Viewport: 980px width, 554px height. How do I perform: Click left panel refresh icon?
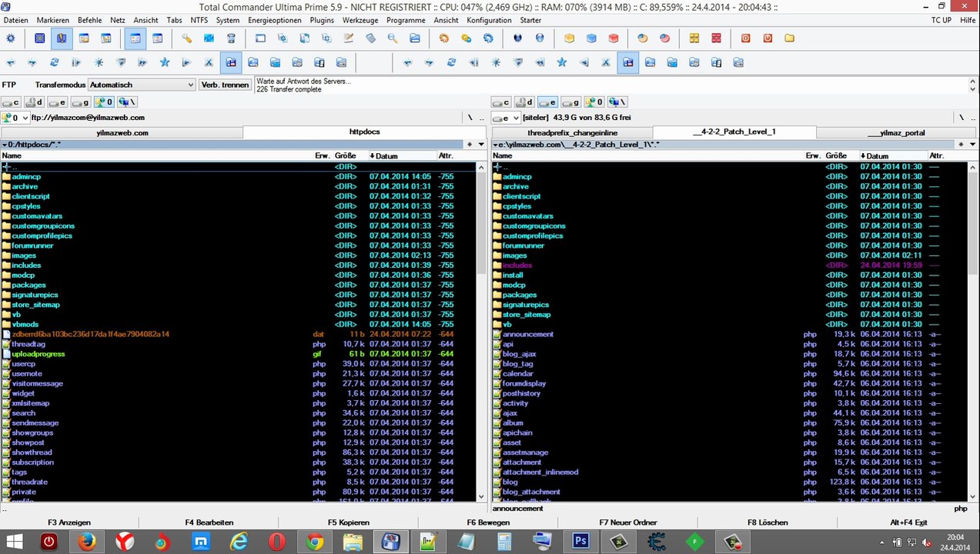(x=55, y=62)
